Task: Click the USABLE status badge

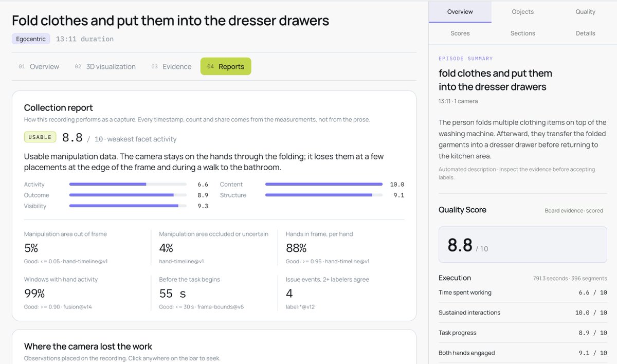Action: [40, 137]
